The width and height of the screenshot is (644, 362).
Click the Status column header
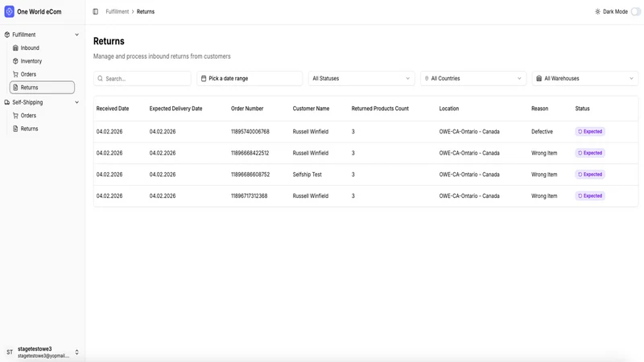coord(582,109)
